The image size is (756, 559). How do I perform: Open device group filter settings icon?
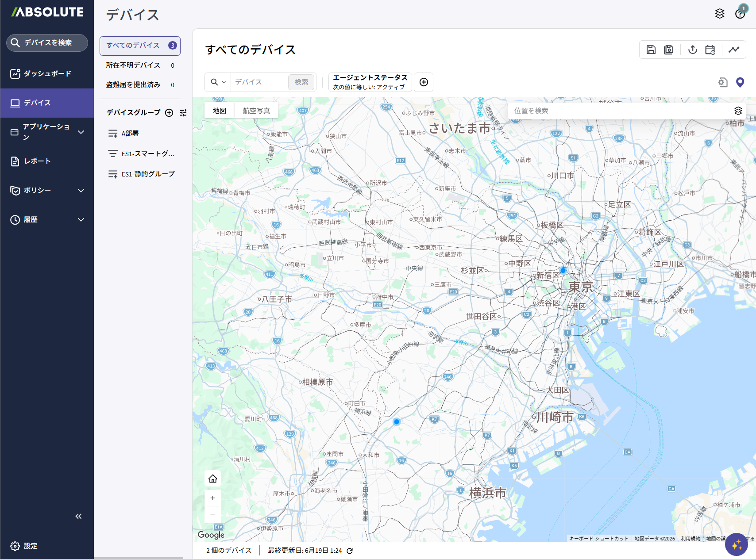point(183,113)
